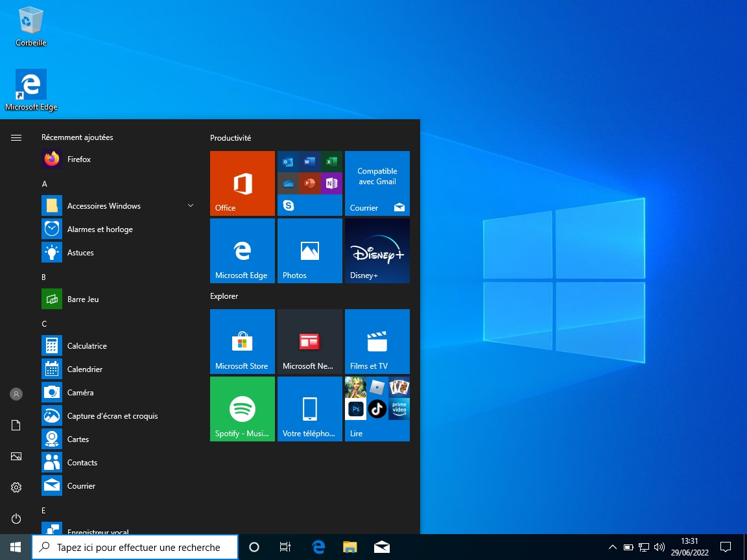This screenshot has width=747, height=560.
Task: Open the Contacts app
Action: point(118,462)
